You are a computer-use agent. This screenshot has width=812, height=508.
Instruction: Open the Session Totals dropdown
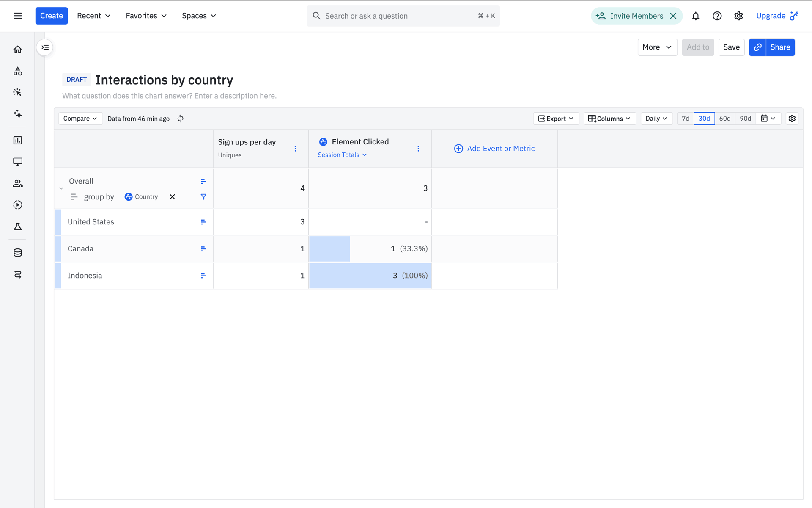click(x=342, y=155)
